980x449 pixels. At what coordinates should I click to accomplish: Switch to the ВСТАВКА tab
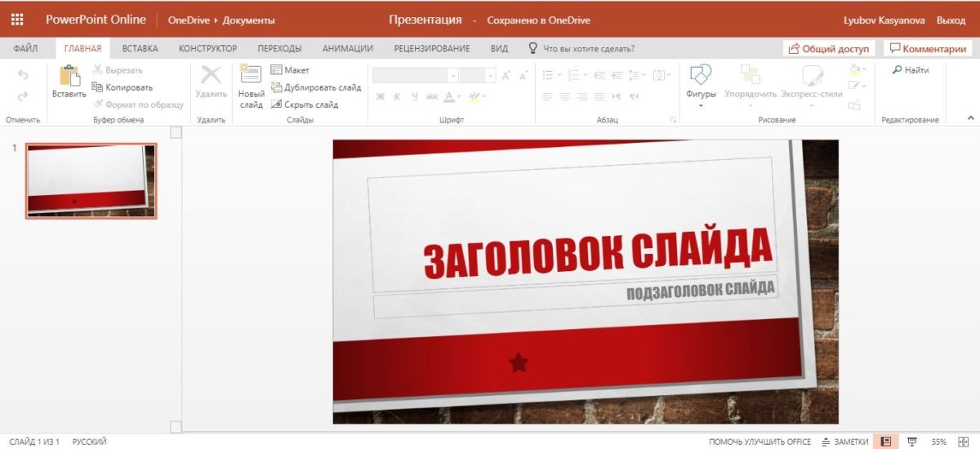pyautogui.click(x=140, y=48)
